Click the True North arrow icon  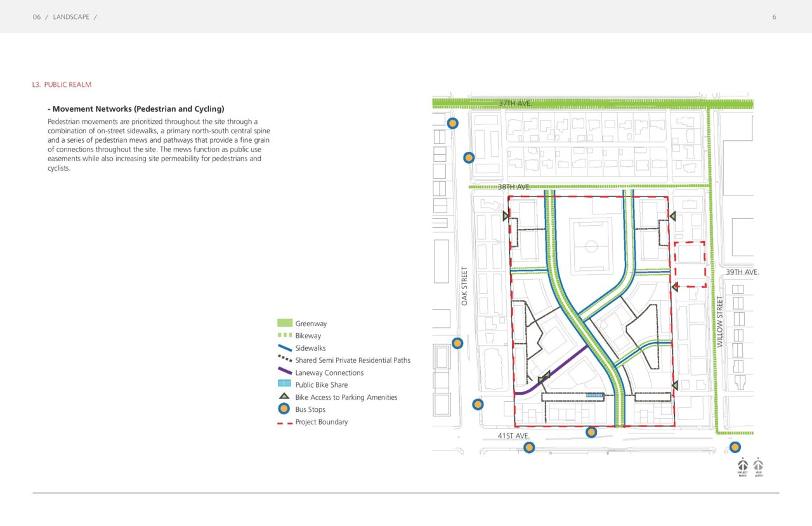(758, 465)
